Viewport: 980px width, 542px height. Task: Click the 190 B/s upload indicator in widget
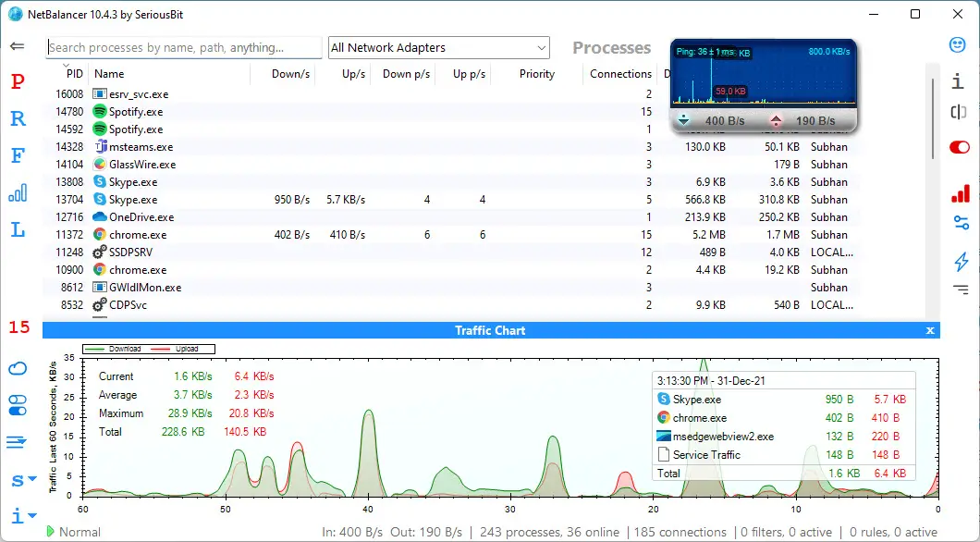pyautogui.click(x=805, y=120)
